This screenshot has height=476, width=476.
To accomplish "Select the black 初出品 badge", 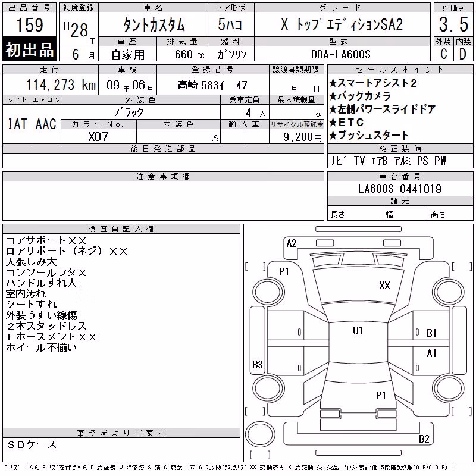I will [29, 49].
